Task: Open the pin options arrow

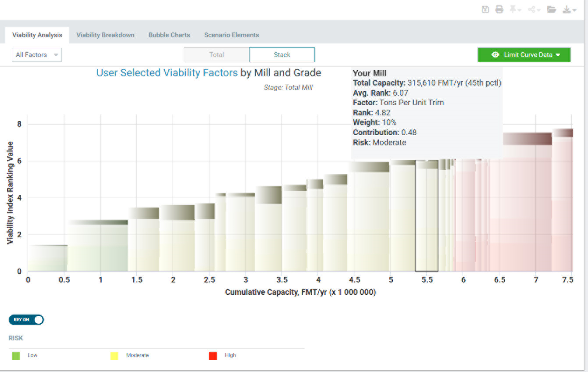Action: tap(520, 10)
